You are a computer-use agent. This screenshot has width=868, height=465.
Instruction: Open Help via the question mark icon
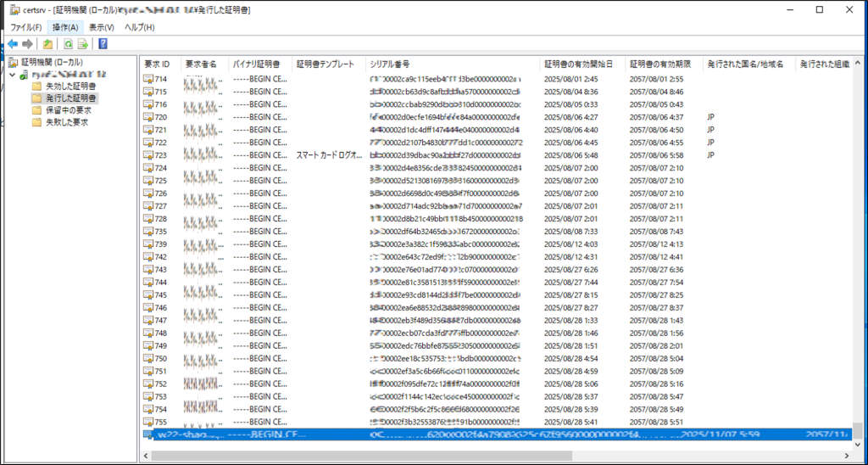tap(103, 43)
